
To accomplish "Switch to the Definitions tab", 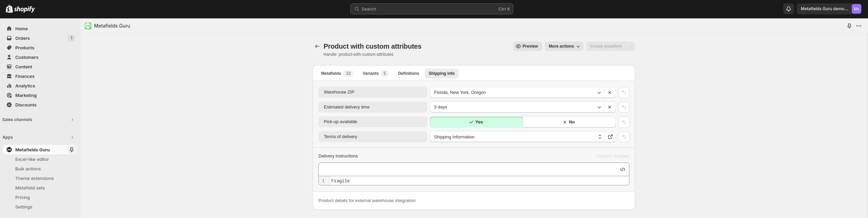I will click(408, 73).
